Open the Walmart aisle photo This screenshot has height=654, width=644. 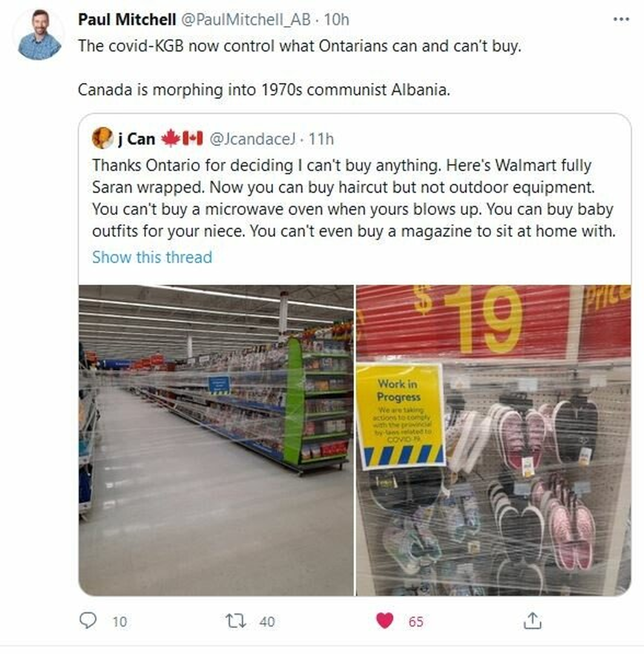(216, 440)
